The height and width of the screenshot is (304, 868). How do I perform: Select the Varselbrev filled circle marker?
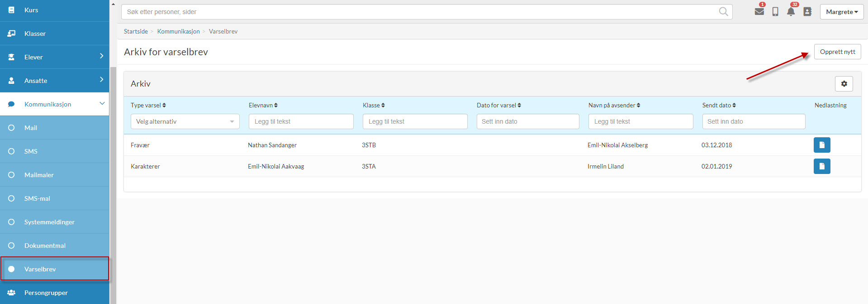11,269
